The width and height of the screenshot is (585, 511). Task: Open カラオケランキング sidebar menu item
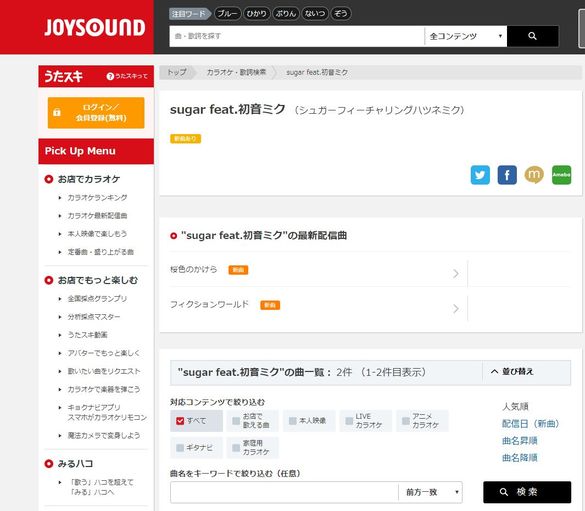point(97,198)
